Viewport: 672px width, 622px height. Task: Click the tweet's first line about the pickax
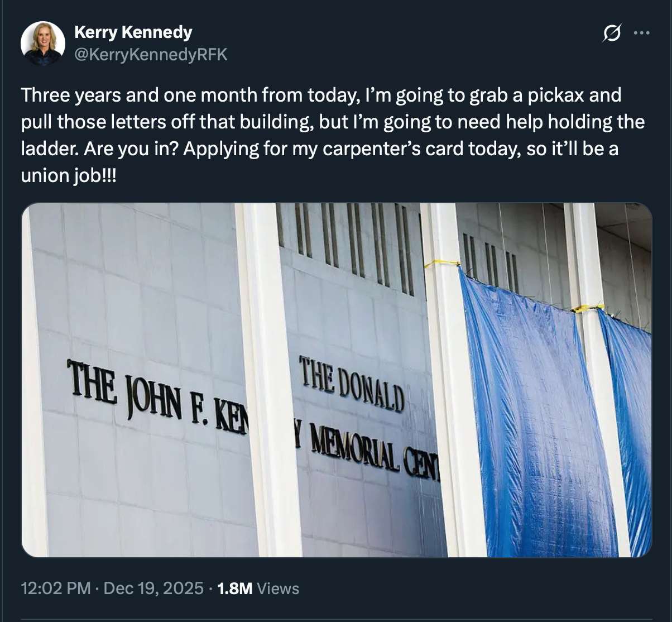coord(321,95)
